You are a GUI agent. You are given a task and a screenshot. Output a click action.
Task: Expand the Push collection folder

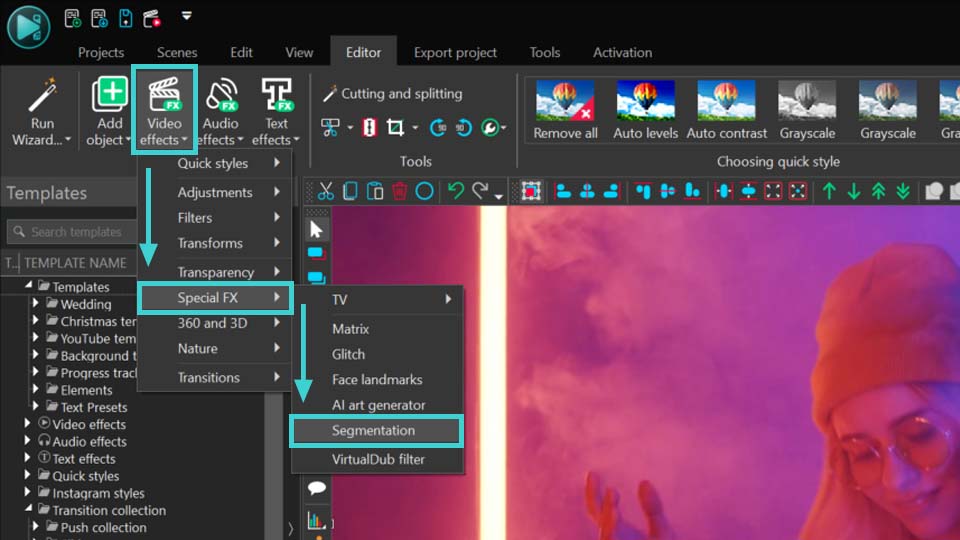(36, 526)
